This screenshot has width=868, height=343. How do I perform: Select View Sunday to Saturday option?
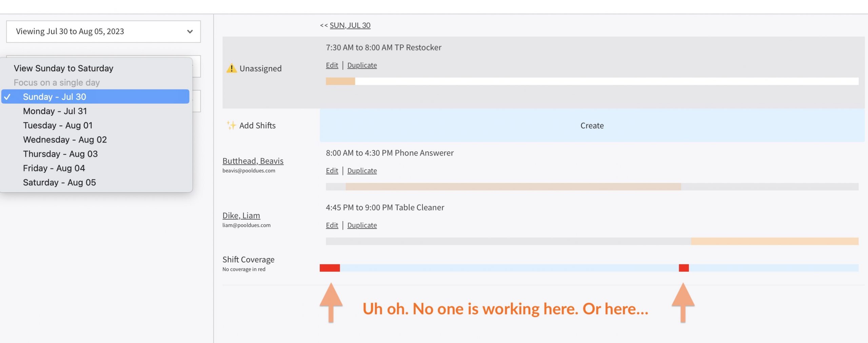click(x=63, y=68)
